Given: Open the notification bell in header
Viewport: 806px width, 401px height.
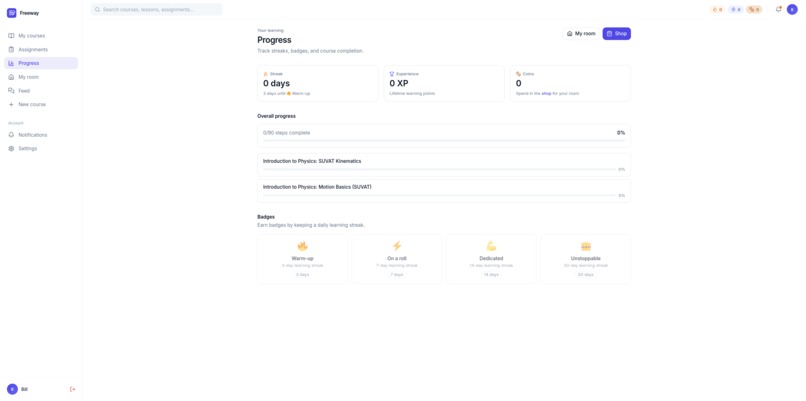Looking at the screenshot, I should [778, 9].
